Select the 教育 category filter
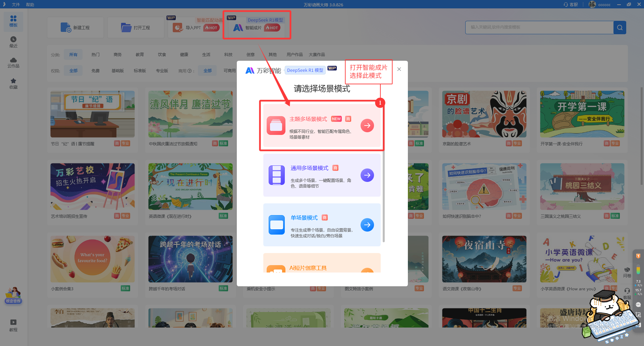The width and height of the screenshot is (644, 346). point(140,55)
